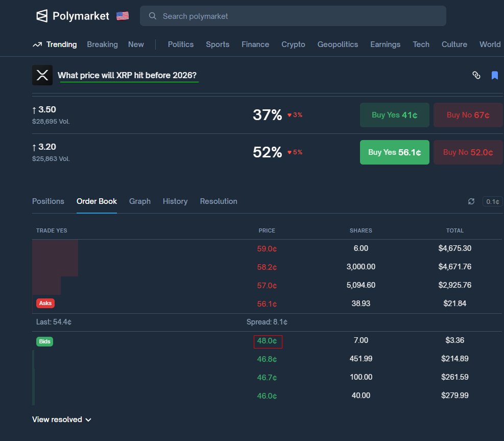Switch to the Graph tab

(x=140, y=201)
